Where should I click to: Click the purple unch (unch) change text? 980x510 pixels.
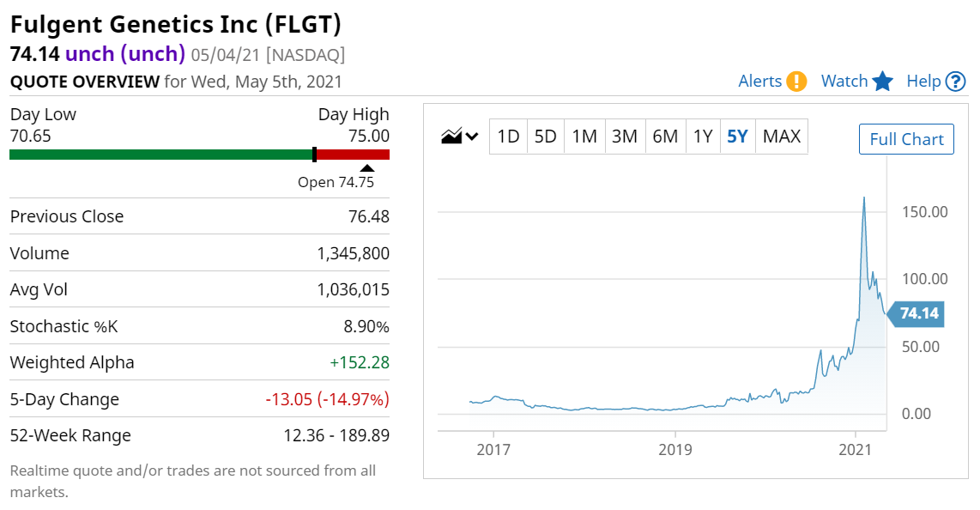coord(125,54)
